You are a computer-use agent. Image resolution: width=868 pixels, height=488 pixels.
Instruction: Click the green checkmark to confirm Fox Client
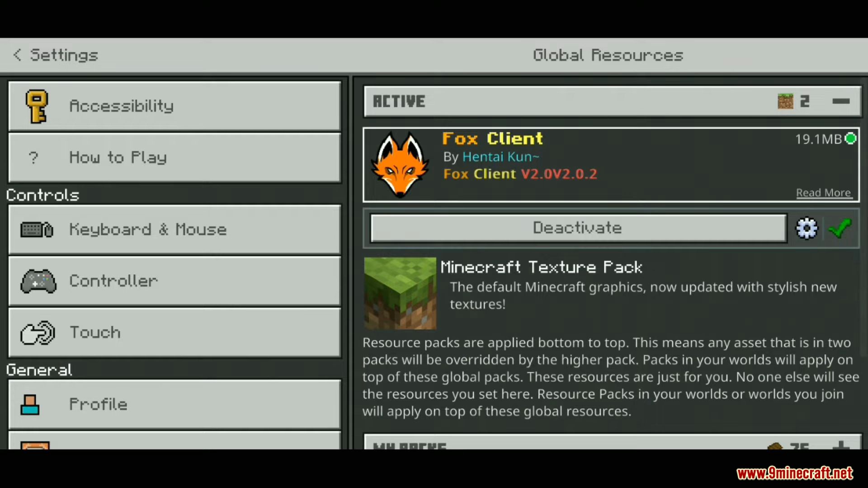pos(840,228)
